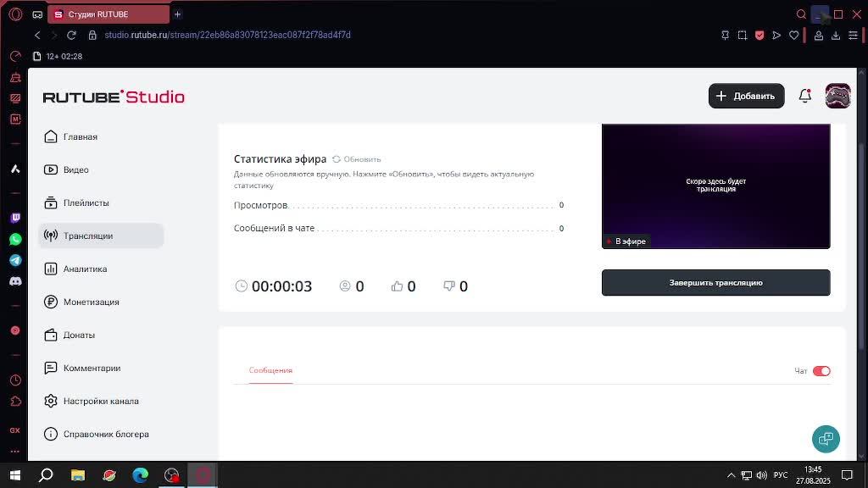This screenshot has width=868, height=488.
Task: Open the red player icon in sidebar
Action: point(15,330)
